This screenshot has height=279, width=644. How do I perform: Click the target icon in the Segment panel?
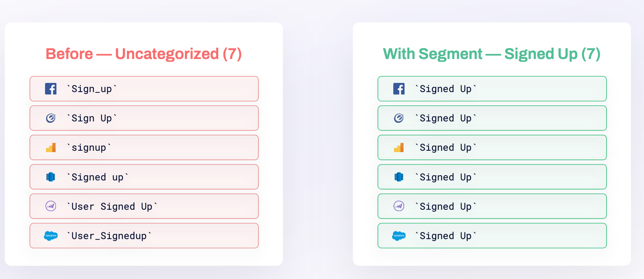click(399, 118)
